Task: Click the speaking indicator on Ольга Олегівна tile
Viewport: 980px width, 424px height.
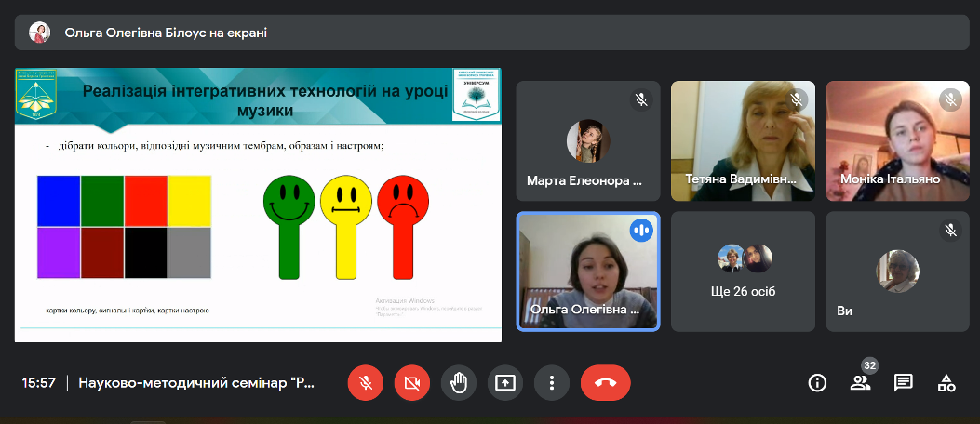Action: click(641, 231)
